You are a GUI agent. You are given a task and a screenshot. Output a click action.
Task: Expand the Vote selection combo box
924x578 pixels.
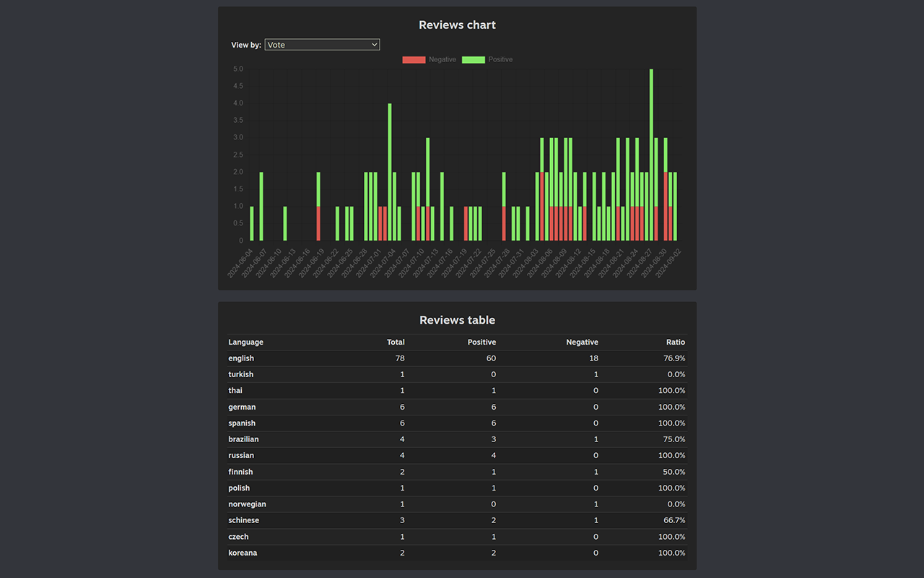tap(322, 44)
